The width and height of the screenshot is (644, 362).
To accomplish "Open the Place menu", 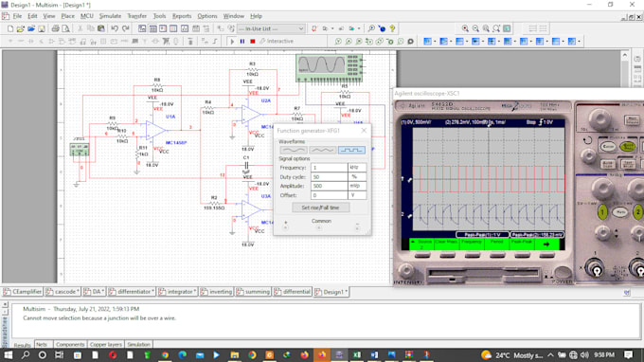I will [68, 16].
